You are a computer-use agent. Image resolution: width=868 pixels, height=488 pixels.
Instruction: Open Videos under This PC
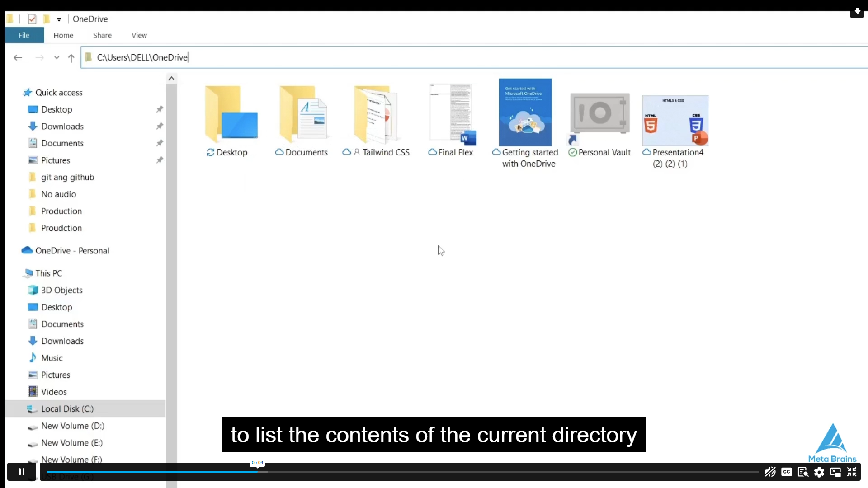point(47,392)
